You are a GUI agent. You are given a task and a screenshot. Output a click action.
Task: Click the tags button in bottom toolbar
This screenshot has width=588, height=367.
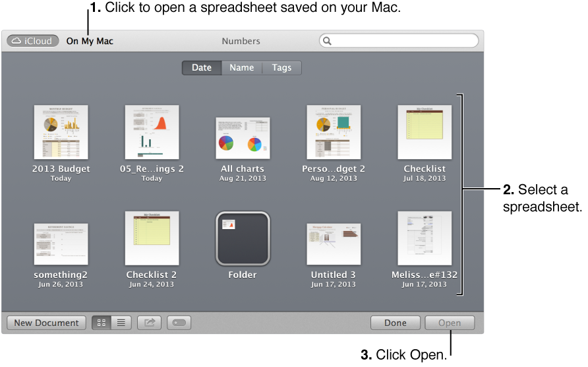179,323
